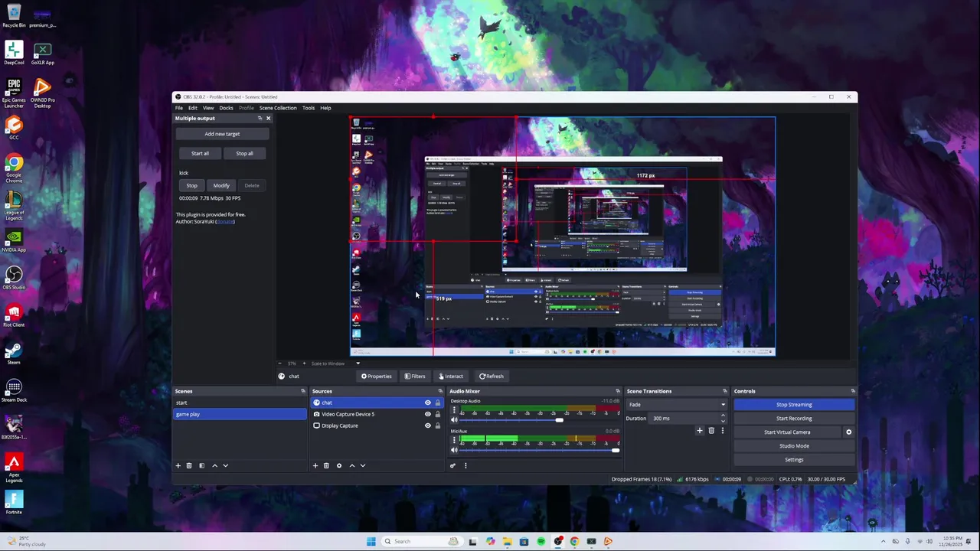
Task: Open the Tools menu
Action: [309, 108]
